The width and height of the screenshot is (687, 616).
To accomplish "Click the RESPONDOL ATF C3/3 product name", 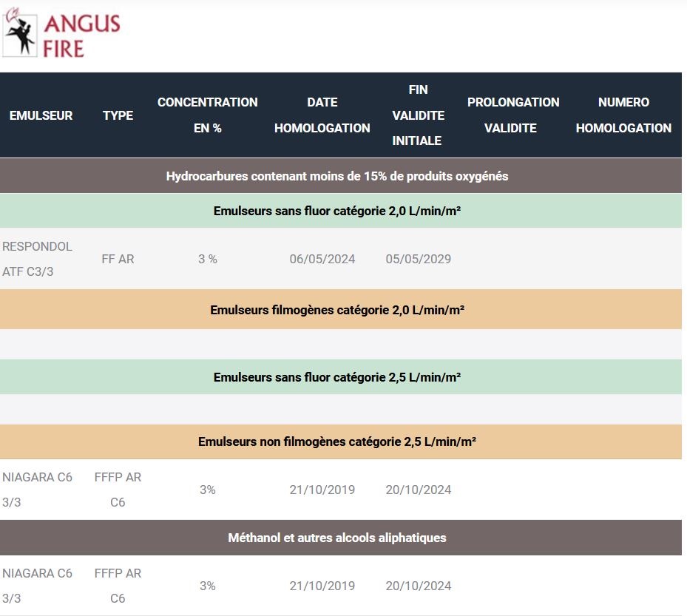I will coord(38,259).
